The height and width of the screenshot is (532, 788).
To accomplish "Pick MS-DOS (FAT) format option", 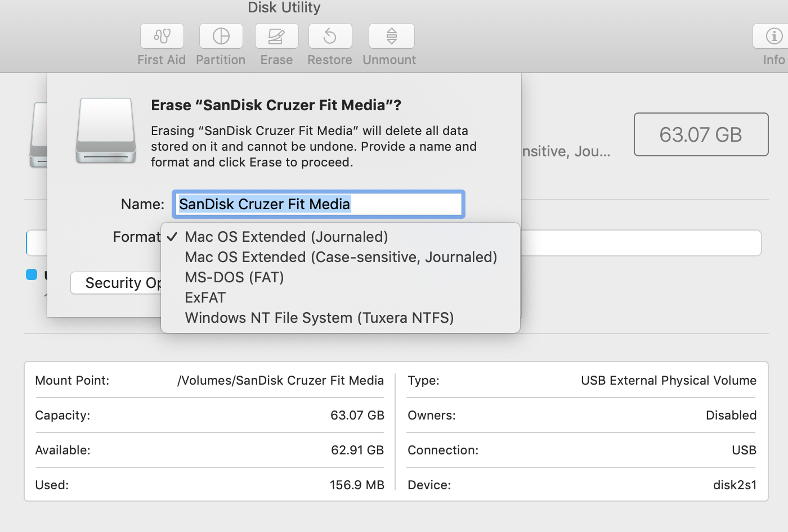I will pyautogui.click(x=340, y=277).
